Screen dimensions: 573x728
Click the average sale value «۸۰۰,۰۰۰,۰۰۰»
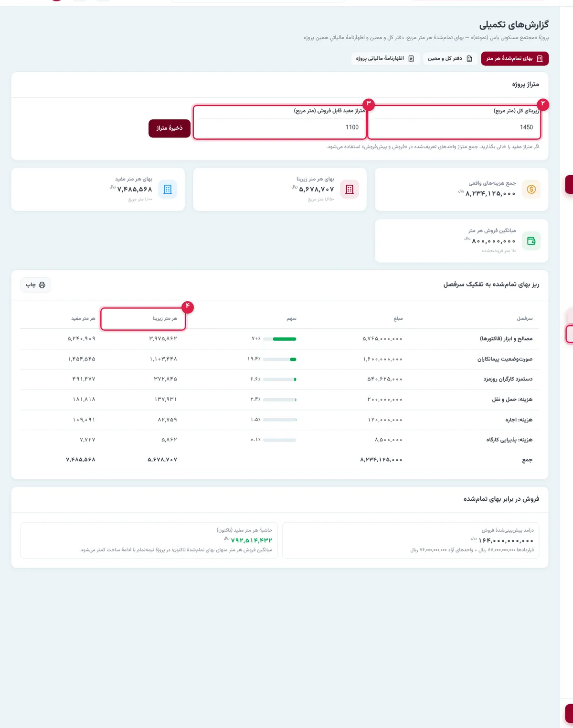click(x=494, y=242)
